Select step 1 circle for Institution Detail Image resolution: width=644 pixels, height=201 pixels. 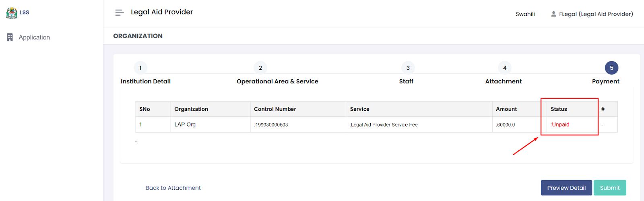(140, 68)
